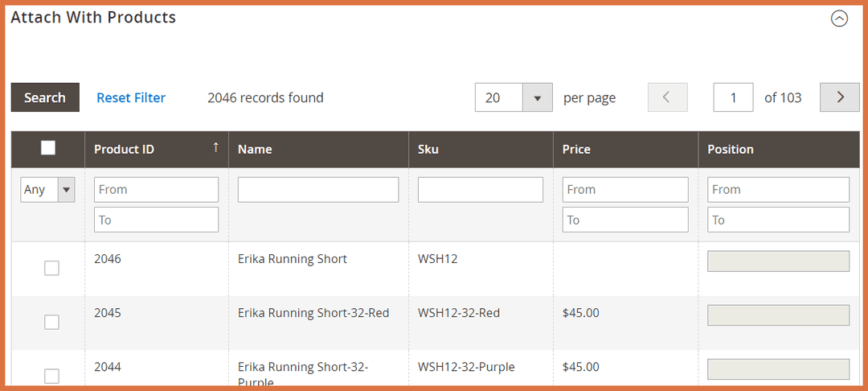Screen dimensions: 868x391
Task: Collapse the Attach With Products section
Action: [839, 19]
